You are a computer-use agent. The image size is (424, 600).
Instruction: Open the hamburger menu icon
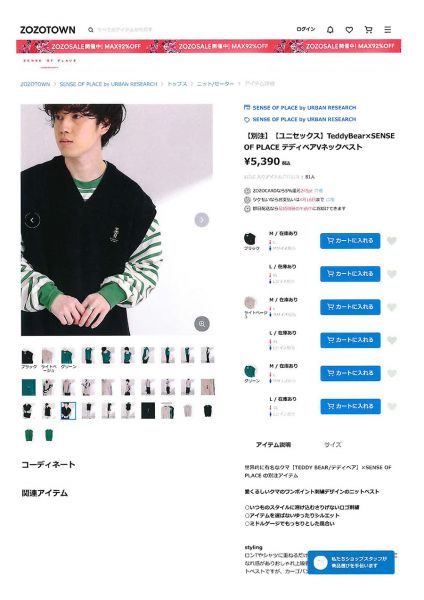click(x=388, y=29)
